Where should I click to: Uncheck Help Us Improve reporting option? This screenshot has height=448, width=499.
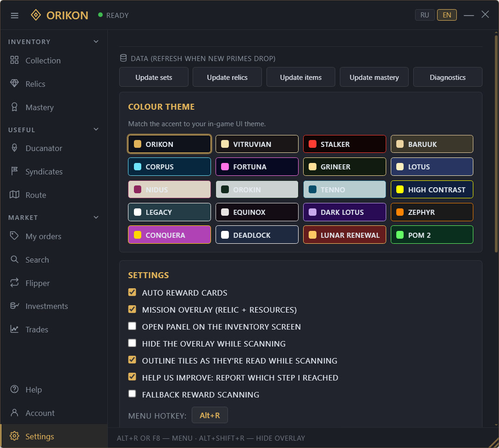(132, 377)
